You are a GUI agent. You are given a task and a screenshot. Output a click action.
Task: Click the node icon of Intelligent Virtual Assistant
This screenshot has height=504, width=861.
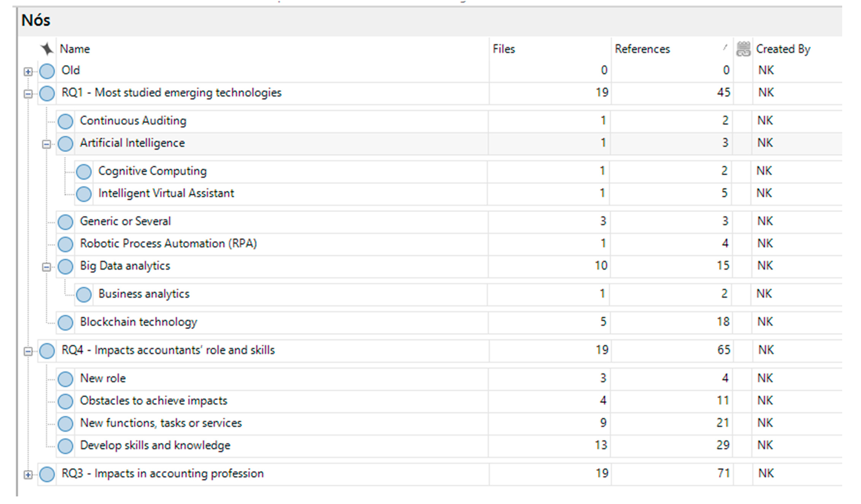click(84, 194)
